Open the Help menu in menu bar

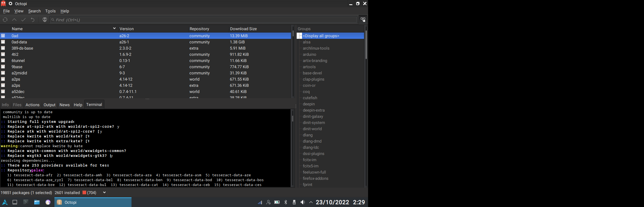65,11
